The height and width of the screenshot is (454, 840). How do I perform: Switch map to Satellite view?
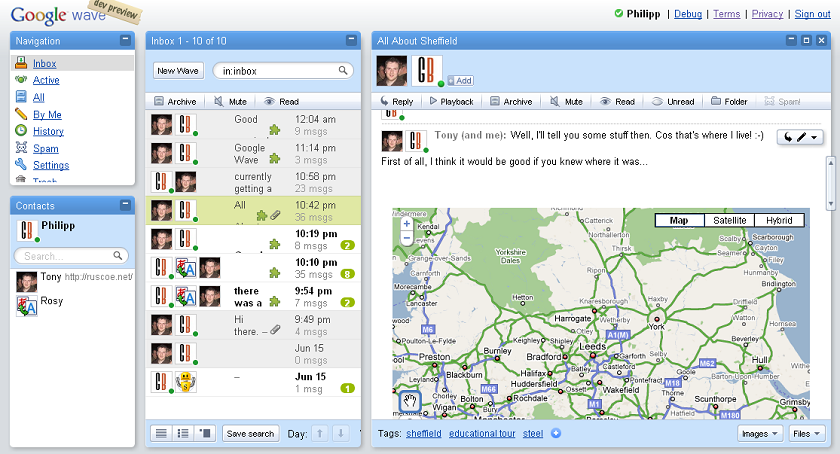coord(729,220)
